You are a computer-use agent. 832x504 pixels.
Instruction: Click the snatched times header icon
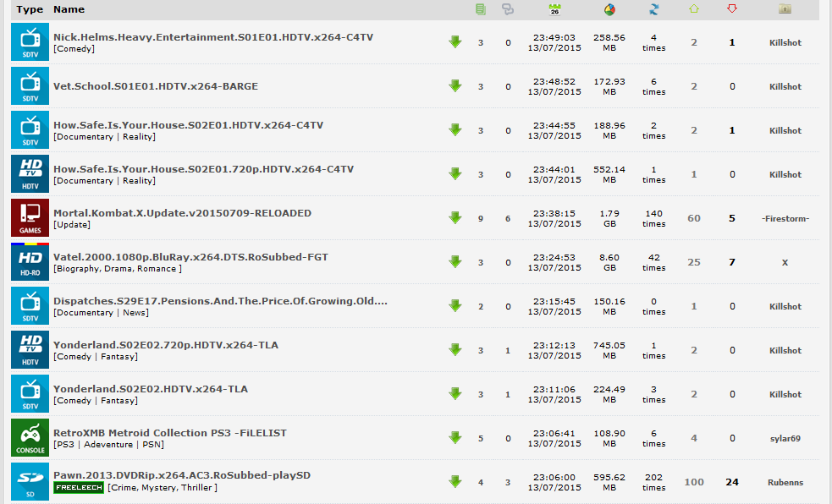point(653,9)
